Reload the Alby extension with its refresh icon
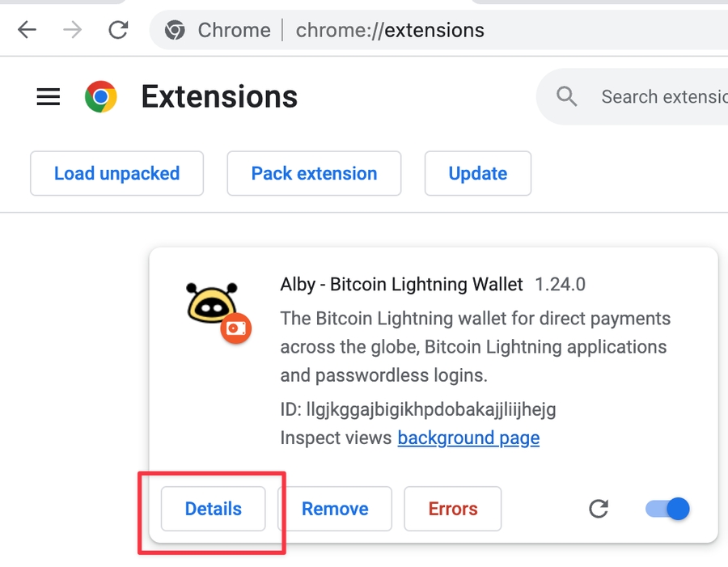 [x=599, y=509]
